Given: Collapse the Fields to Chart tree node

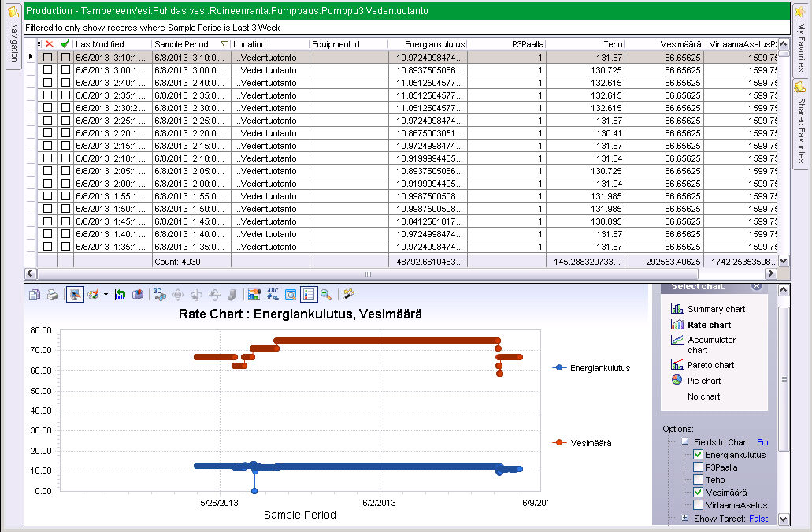Looking at the screenshot, I should click(684, 442).
